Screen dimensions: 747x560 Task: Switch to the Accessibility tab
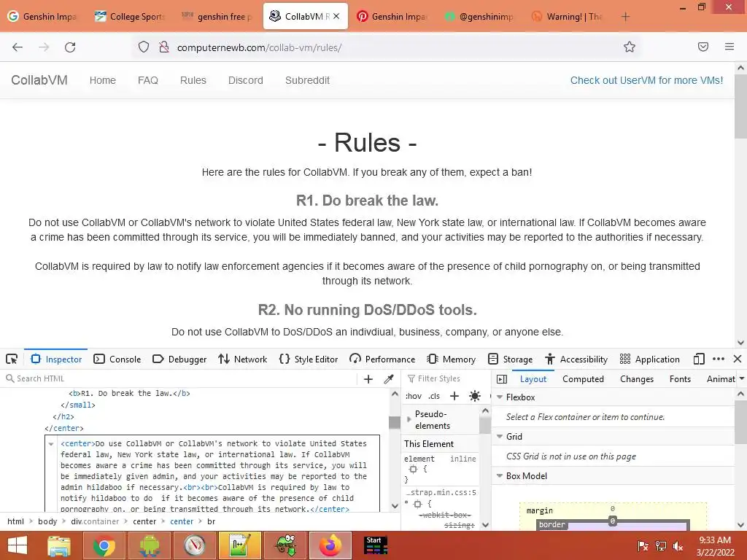pos(576,359)
